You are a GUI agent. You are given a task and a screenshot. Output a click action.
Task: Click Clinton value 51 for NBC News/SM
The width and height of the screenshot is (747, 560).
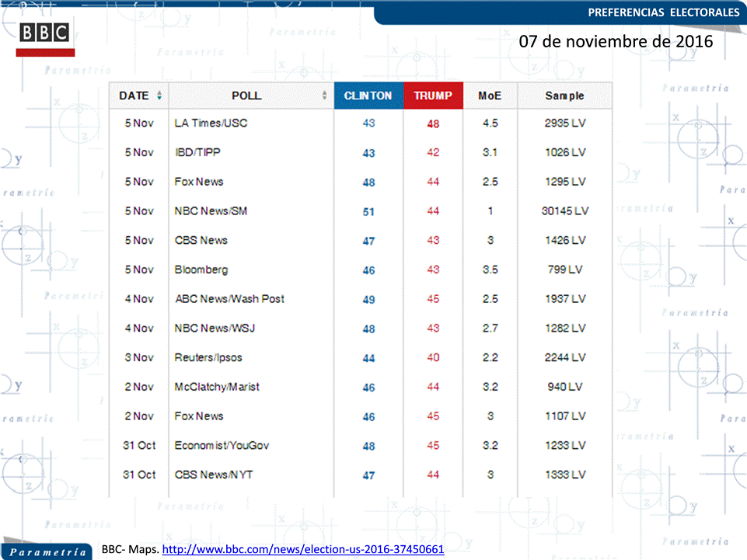(368, 212)
